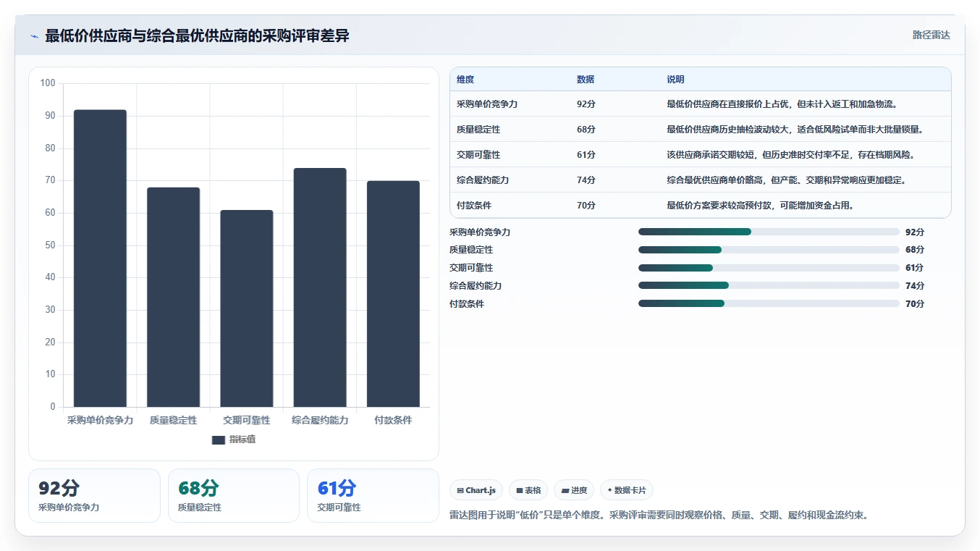Open the 61分 交期可靠性 data card

pos(373,495)
